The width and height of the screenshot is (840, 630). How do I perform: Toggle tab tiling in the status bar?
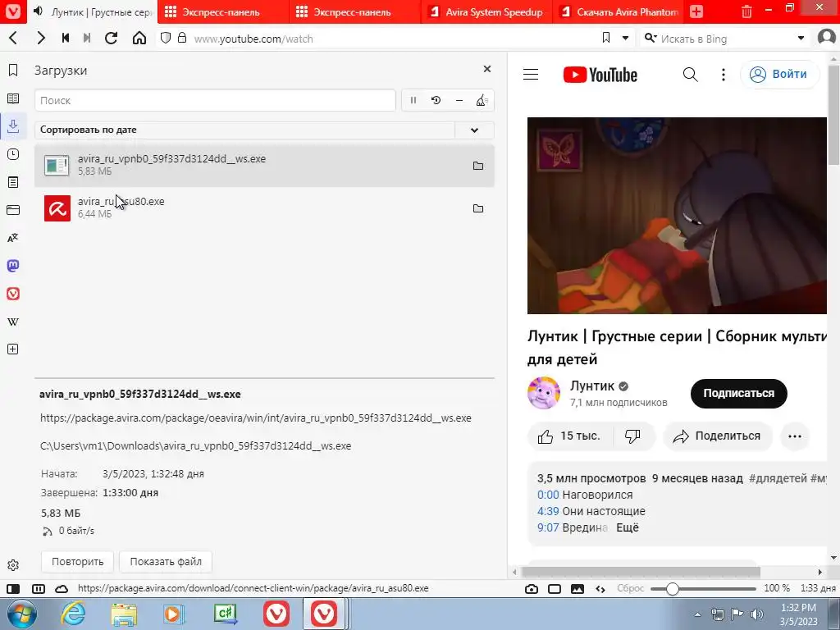tap(39, 589)
